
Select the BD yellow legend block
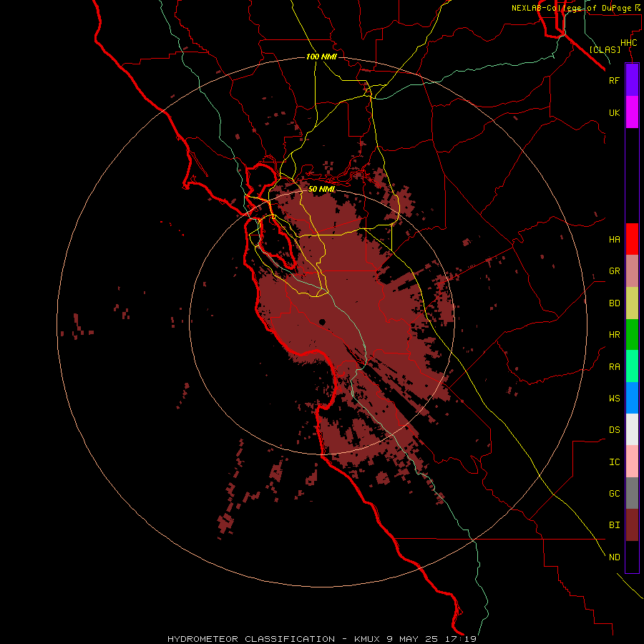click(x=632, y=303)
